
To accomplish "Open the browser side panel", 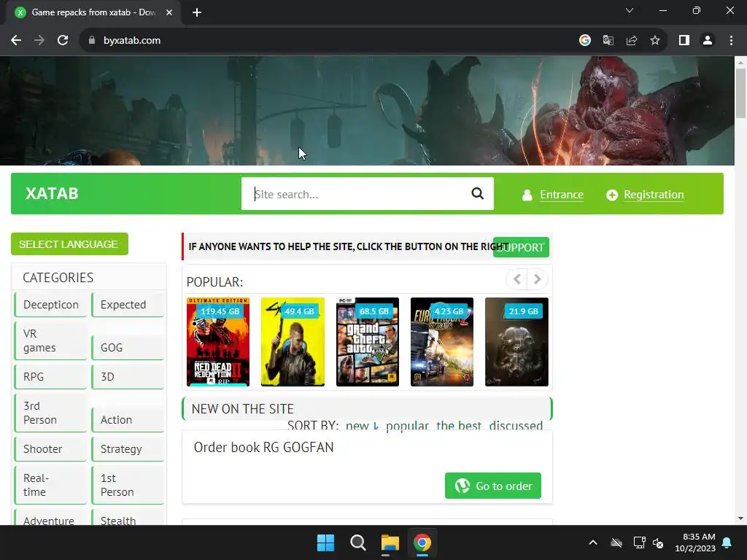I will tap(684, 41).
